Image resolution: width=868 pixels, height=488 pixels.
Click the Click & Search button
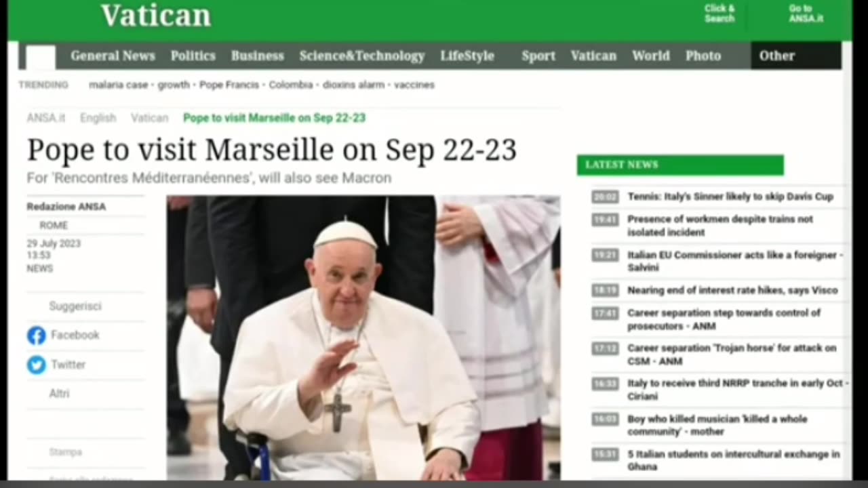719,14
